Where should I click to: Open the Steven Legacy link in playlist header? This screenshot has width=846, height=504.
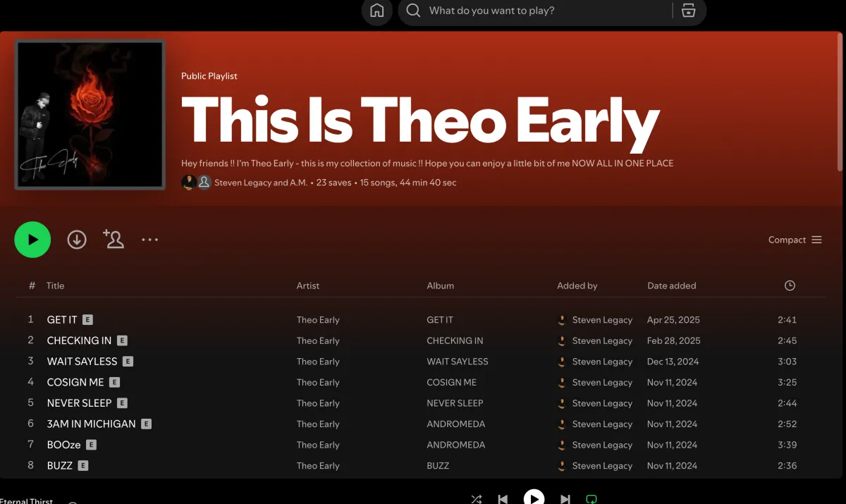243,183
